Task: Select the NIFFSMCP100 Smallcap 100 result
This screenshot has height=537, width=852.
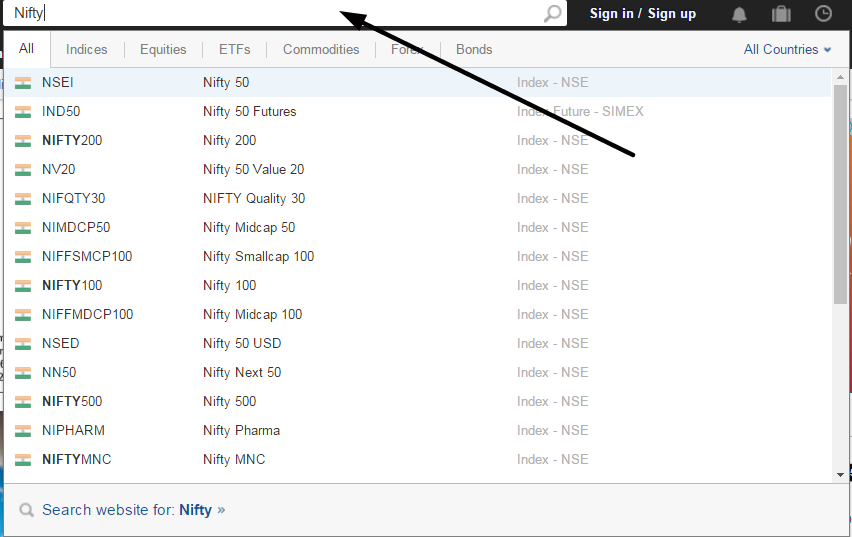Action: 418,257
